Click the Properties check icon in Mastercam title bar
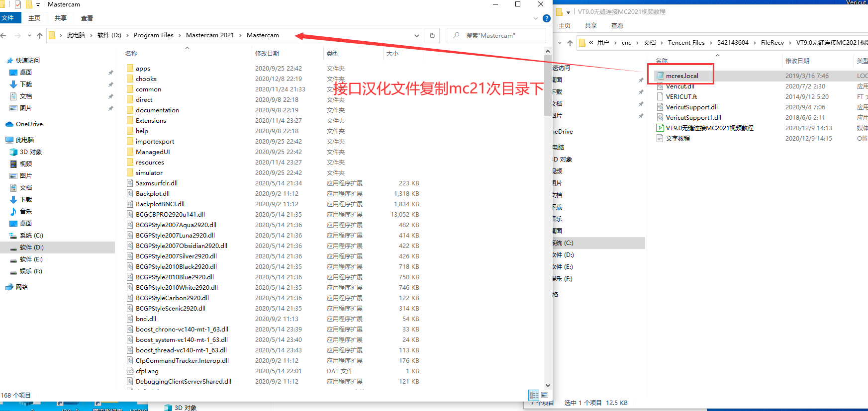The width and height of the screenshot is (868, 411). pyautogui.click(x=18, y=4)
